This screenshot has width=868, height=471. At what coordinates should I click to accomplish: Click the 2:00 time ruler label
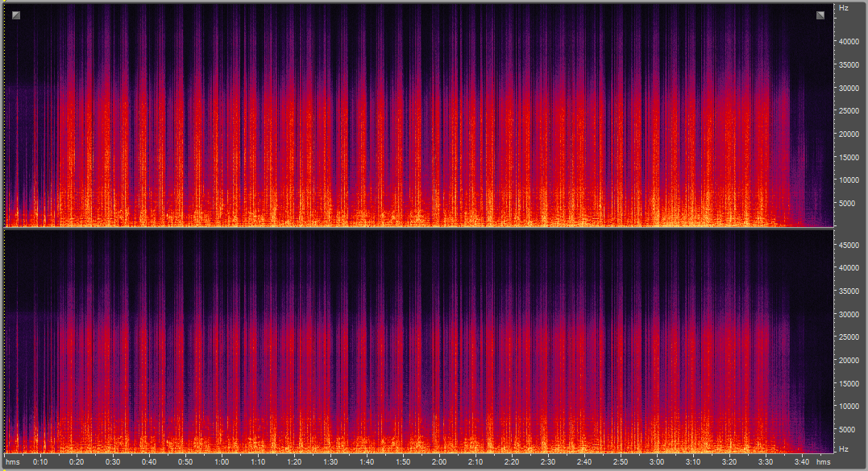click(439, 462)
